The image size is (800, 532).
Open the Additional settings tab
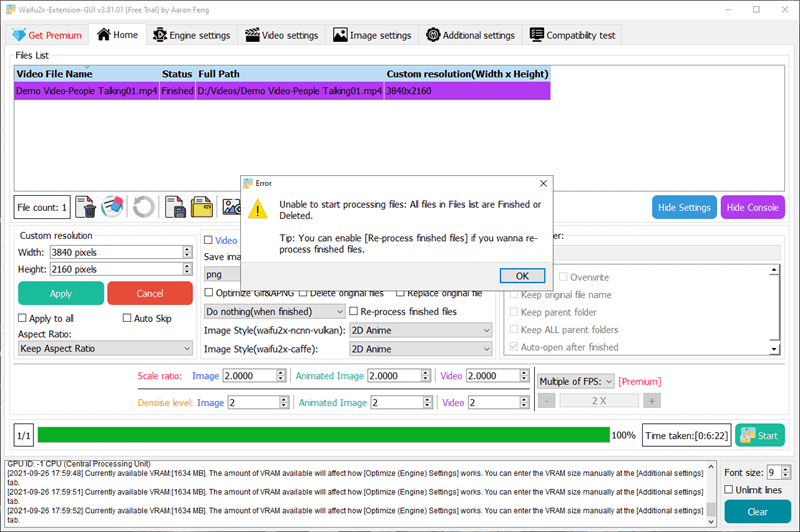tap(470, 35)
